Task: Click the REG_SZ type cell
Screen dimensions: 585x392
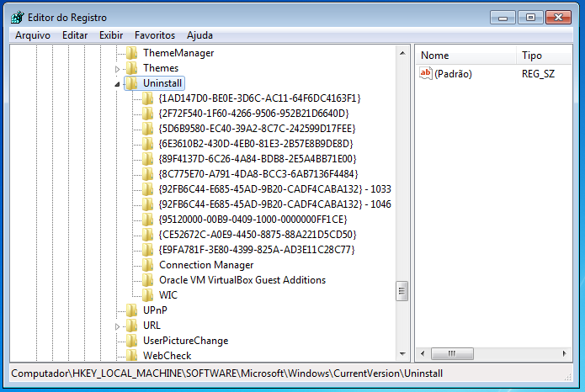Action: coord(538,74)
